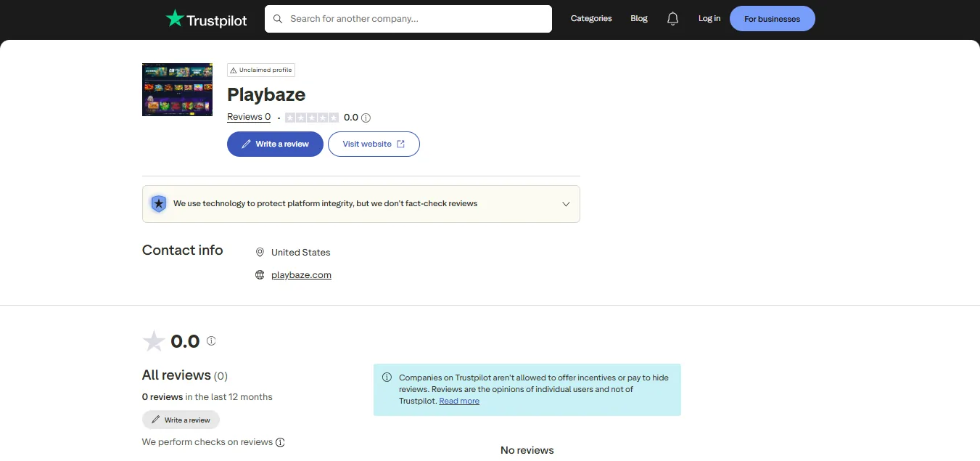
Task: Click the Unclaimed profile badge
Action: pos(261,70)
